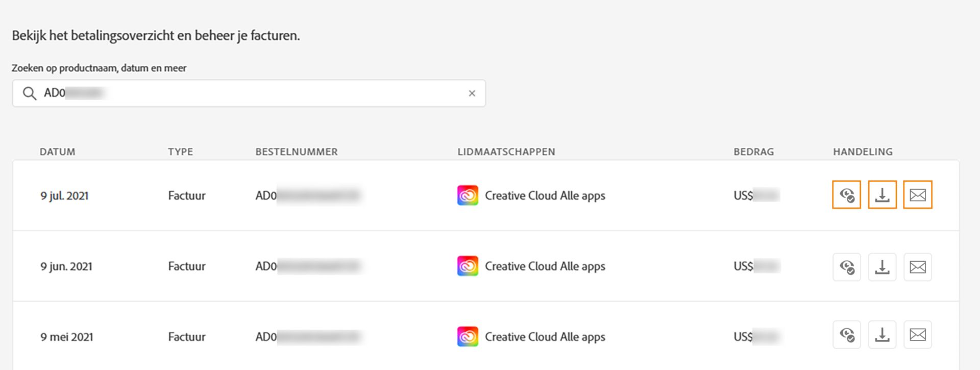
Task: Select the LIDMAATSCHAPPEN column header
Action: [x=506, y=152]
